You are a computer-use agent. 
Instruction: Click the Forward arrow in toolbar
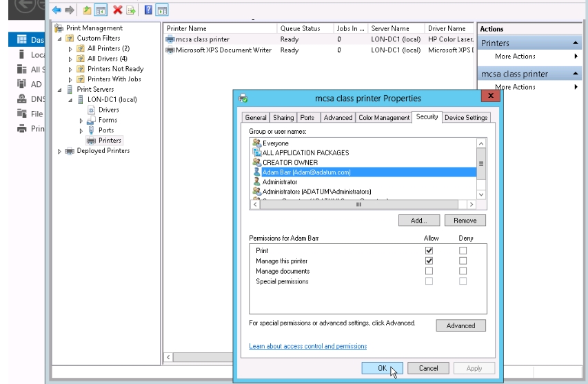[x=70, y=10]
